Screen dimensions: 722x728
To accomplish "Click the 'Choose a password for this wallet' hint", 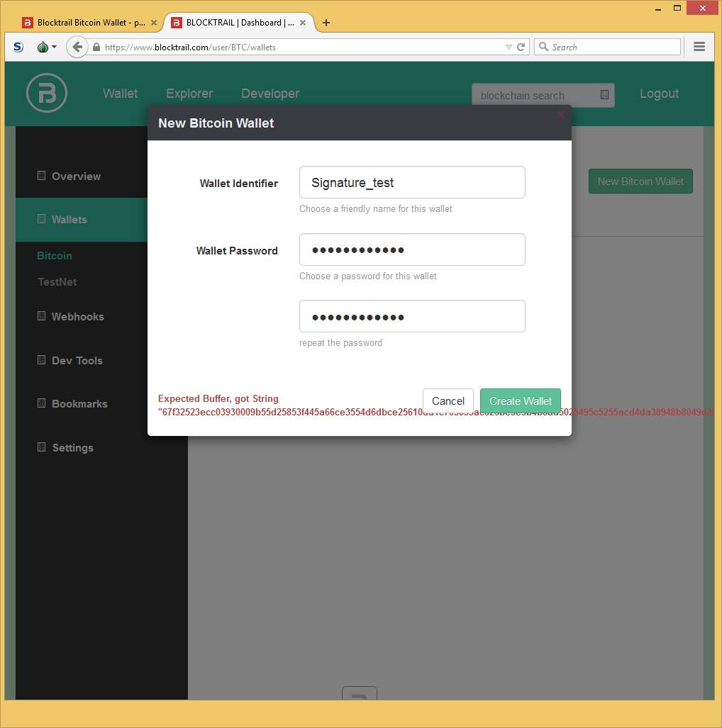I will tap(368, 276).
